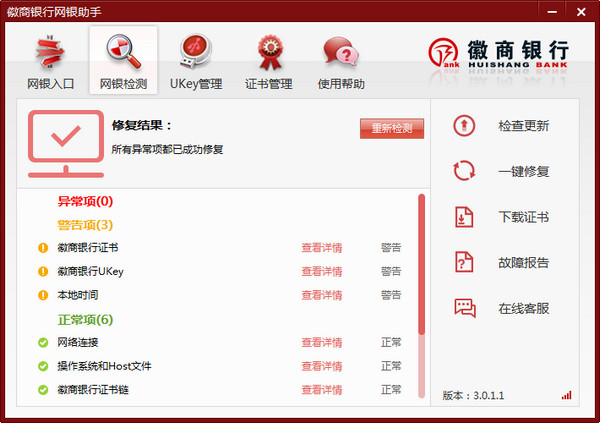The width and height of the screenshot is (600, 423).
Task: Click the 正常 status of 网络连接
Action: tap(391, 342)
